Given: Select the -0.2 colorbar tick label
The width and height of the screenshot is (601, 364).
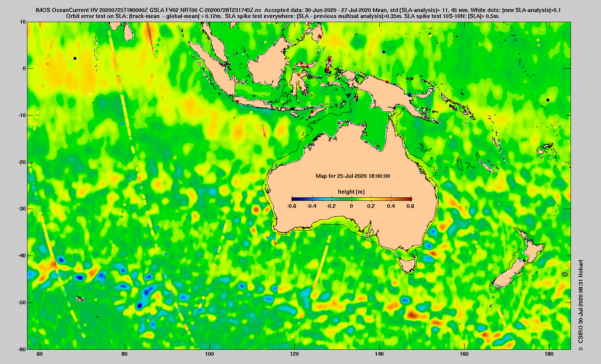Looking at the screenshot, I should (x=331, y=206).
